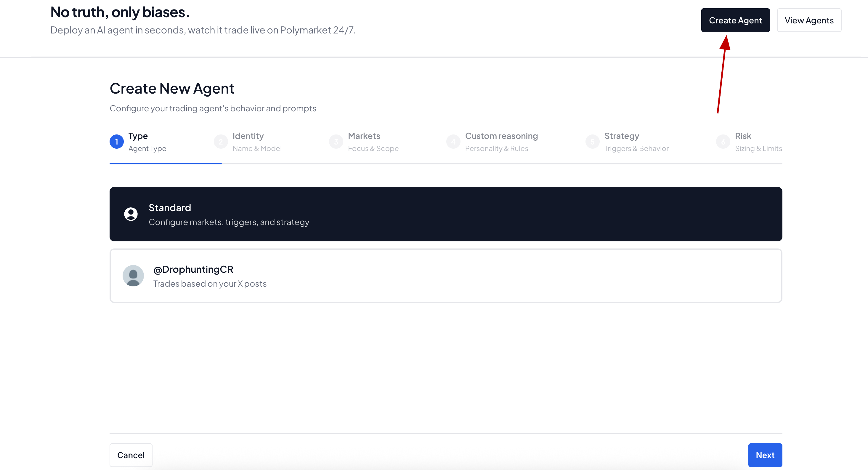868x470 pixels.
Task: Click step 5 circle for Strategy
Action: (x=592, y=142)
